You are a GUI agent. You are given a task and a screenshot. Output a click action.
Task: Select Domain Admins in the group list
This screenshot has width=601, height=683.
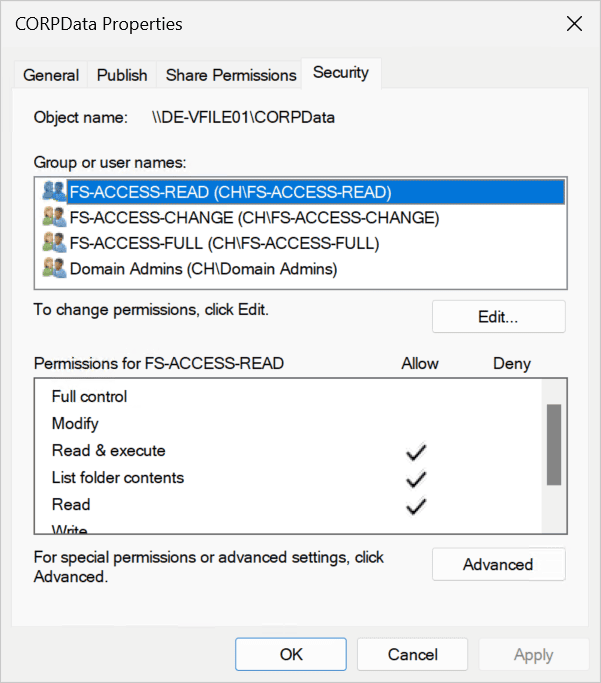(203, 269)
